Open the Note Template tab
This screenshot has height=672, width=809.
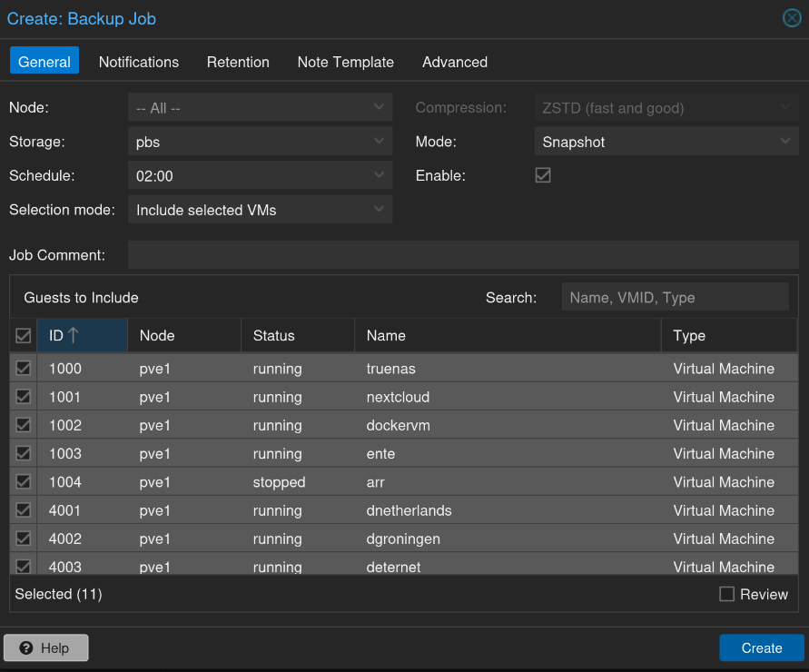tap(346, 62)
